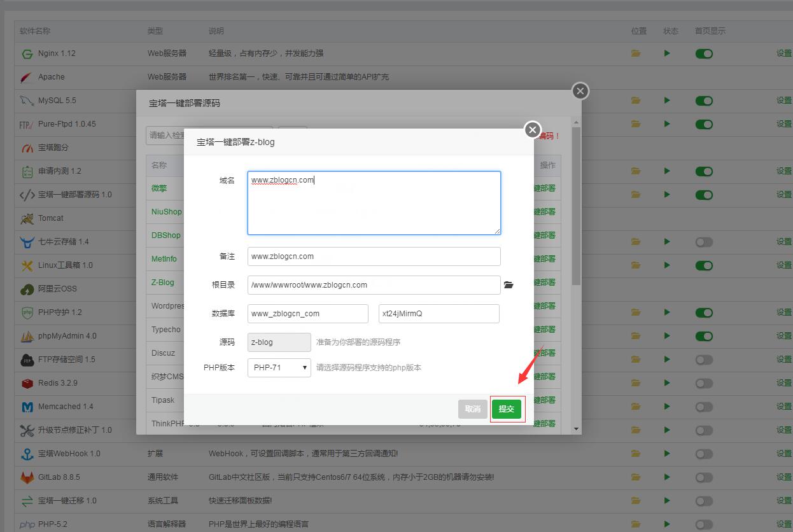Toggle homepage display for phpMyAdmin 4.0
793x532 pixels.
tap(704, 336)
